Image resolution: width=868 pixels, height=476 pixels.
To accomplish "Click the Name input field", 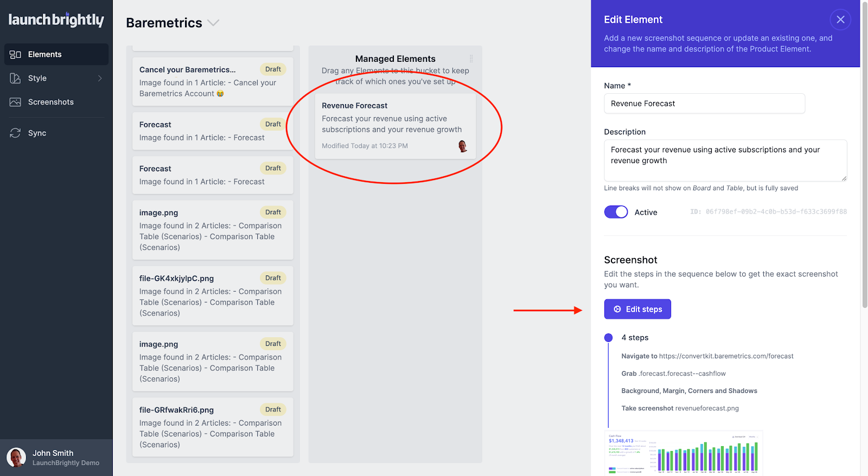I will [704, 104].
